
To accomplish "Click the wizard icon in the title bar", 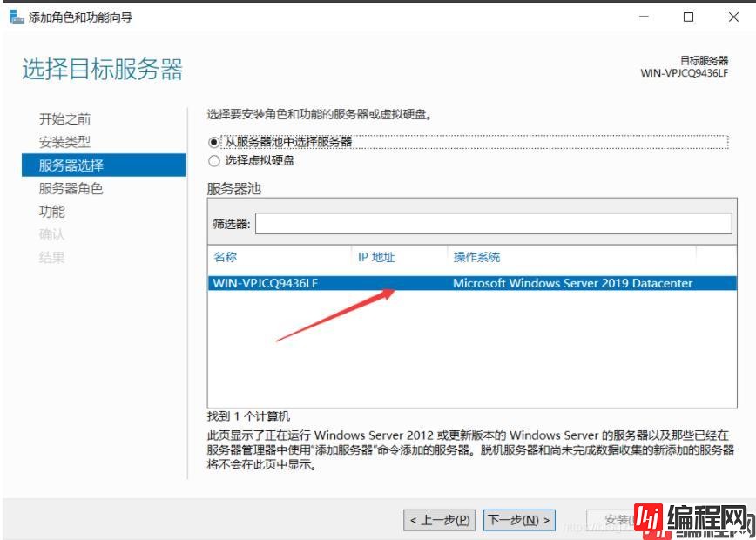I will [17, 17].
